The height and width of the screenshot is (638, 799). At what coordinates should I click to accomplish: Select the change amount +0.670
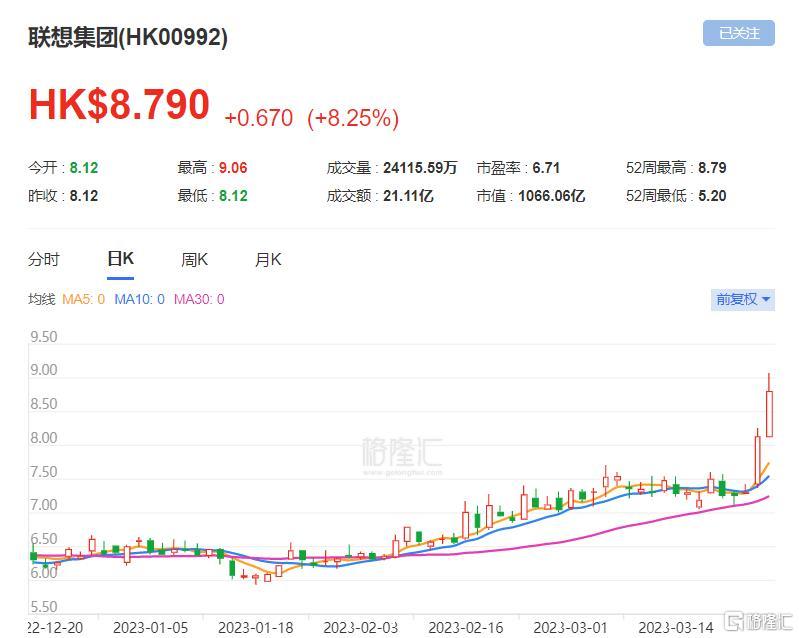pyautogui.click(x=258, y=118)
